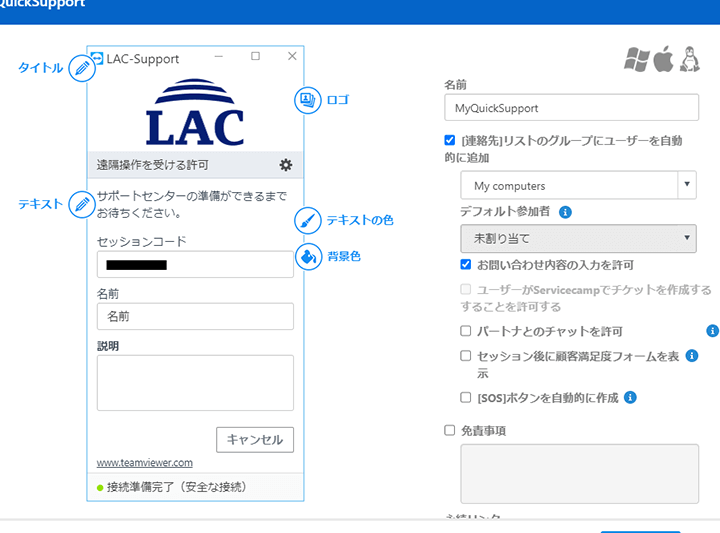Image resolution: width=720 pixels, height=533 pixels.
Task: Click info icon beside customer satisfaction form option
Action: click(x=691, y=355)
